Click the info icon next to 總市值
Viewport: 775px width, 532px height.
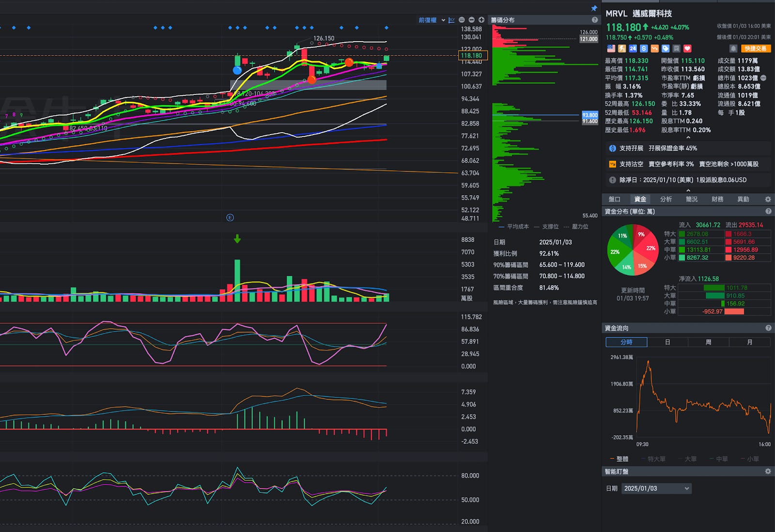[x=763, y=78]
